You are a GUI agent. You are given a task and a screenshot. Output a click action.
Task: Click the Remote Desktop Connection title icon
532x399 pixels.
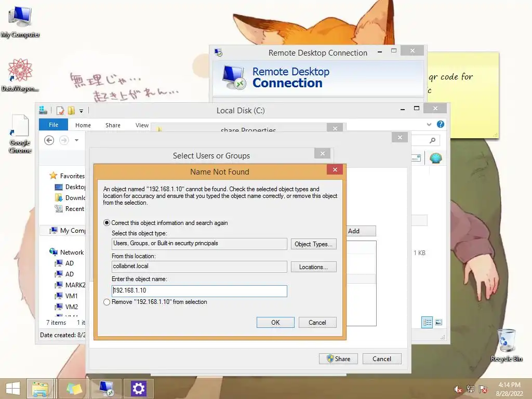point(219,52)
